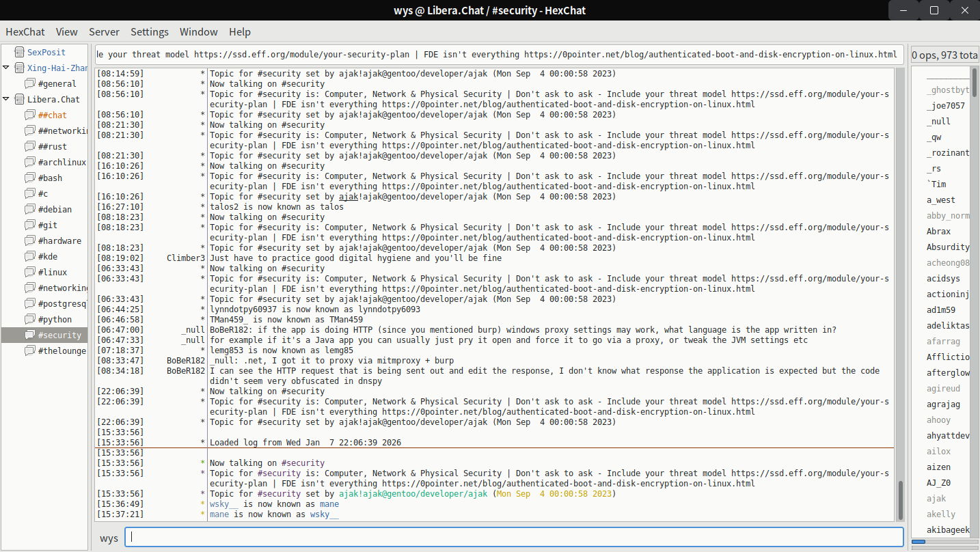This screenshot has height=552, width=980.
Task: Select user Abrax in the user list
Action: (938, 232)
